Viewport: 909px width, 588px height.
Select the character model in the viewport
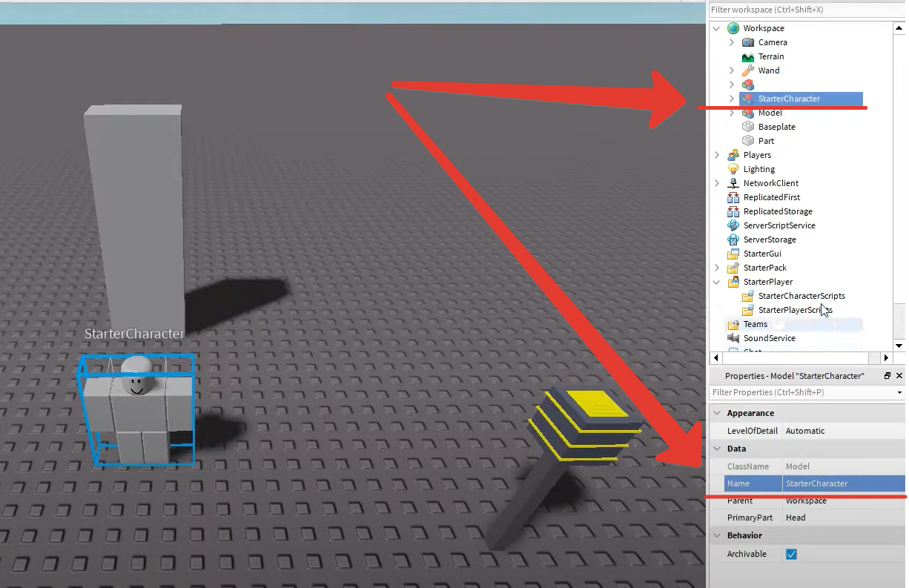[136, 412]
